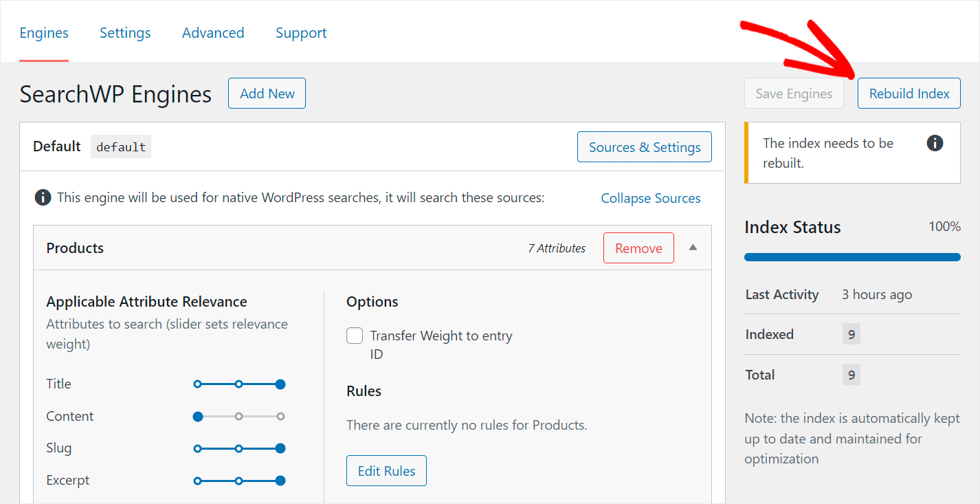Screen dimensions: 980x504
Task: Set the Excerpt relevance slider to its middle stop
Action: [238, 481]
